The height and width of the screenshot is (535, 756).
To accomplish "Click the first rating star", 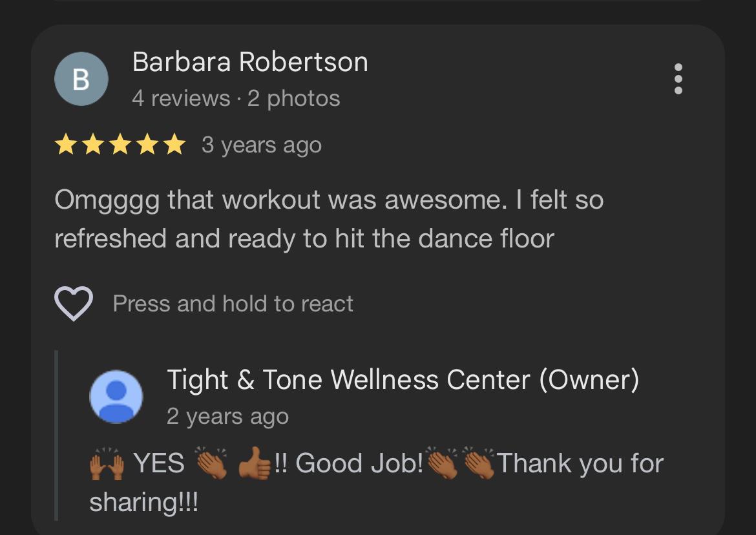I will point(65,145).
